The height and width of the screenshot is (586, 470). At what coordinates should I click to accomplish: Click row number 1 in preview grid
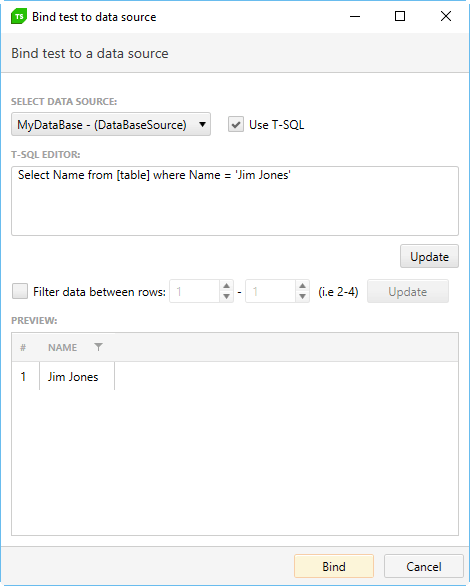[23, 376]
